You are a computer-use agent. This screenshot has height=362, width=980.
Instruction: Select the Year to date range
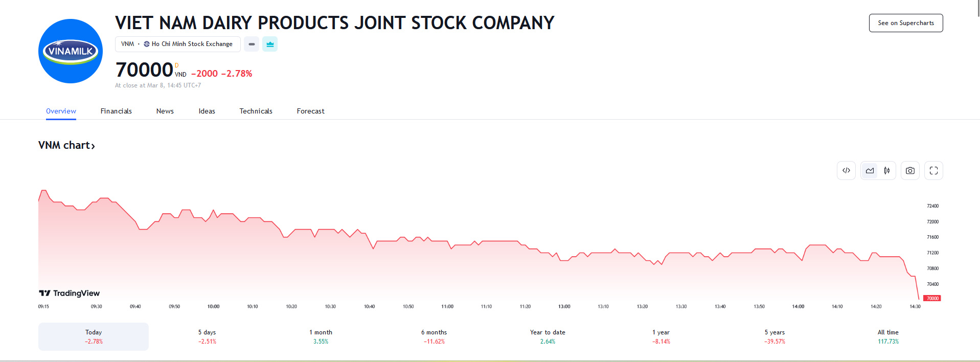click(x=548, y=336)
